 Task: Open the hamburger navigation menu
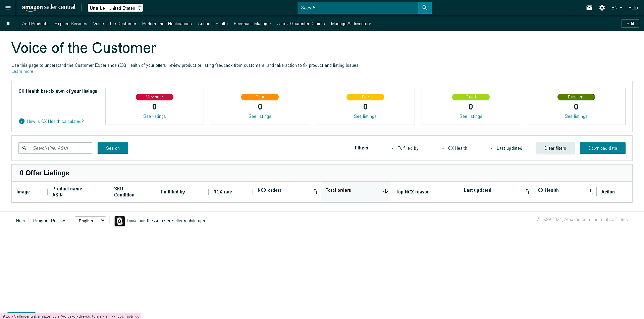[x=8, y=8]
